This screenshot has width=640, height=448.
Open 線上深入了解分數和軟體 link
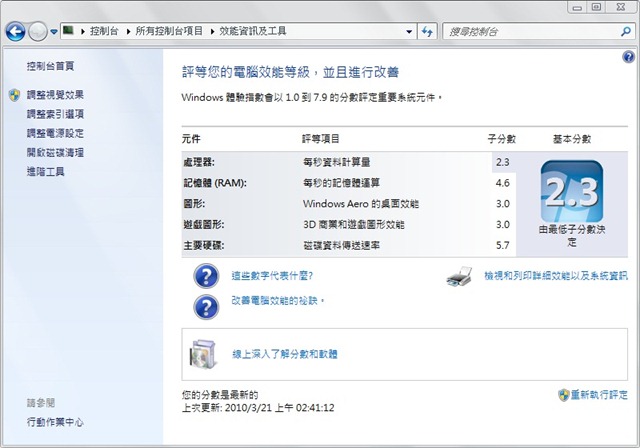285,354
